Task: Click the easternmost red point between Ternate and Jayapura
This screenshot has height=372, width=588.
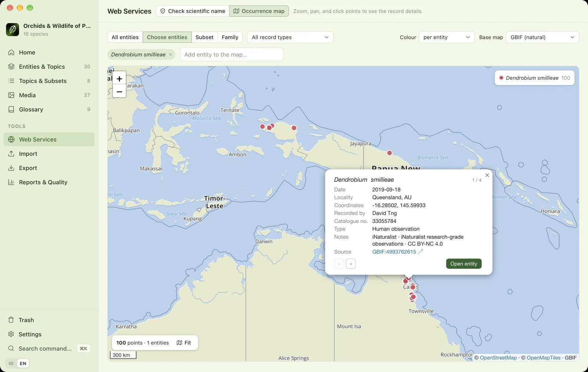Action: coord(294,128)
